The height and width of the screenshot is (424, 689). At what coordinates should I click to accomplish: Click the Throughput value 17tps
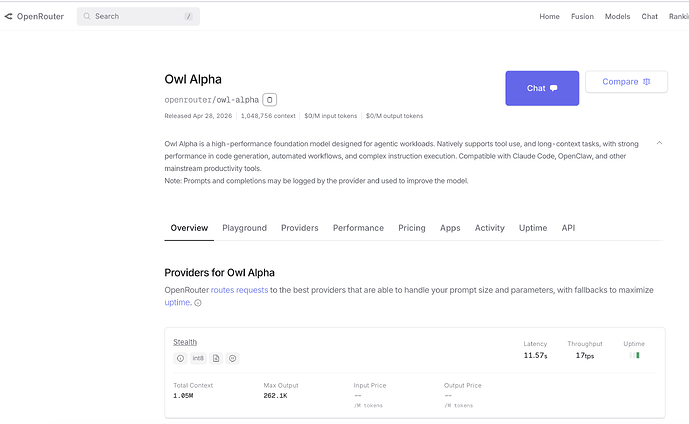(x=585, y=355)
